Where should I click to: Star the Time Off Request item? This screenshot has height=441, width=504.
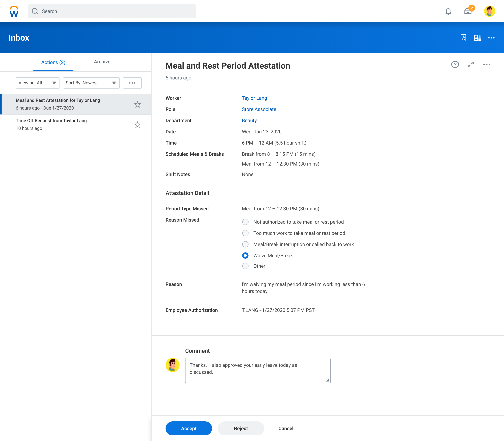(x=137, y=125)
